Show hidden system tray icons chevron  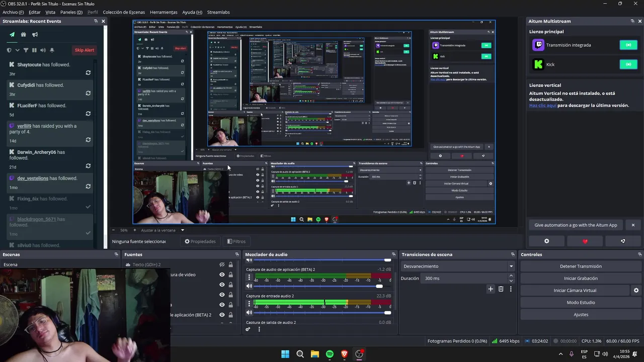561,354
